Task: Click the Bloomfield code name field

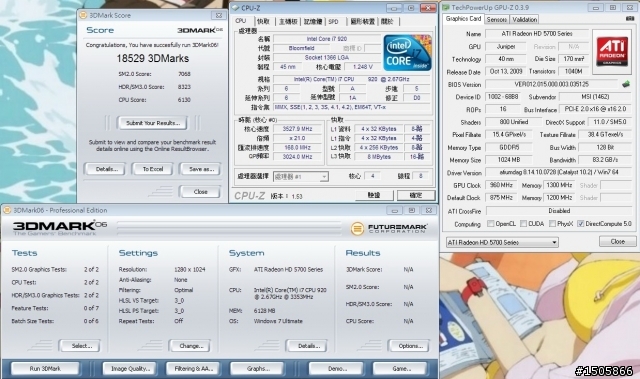Action: pos(301,48)
